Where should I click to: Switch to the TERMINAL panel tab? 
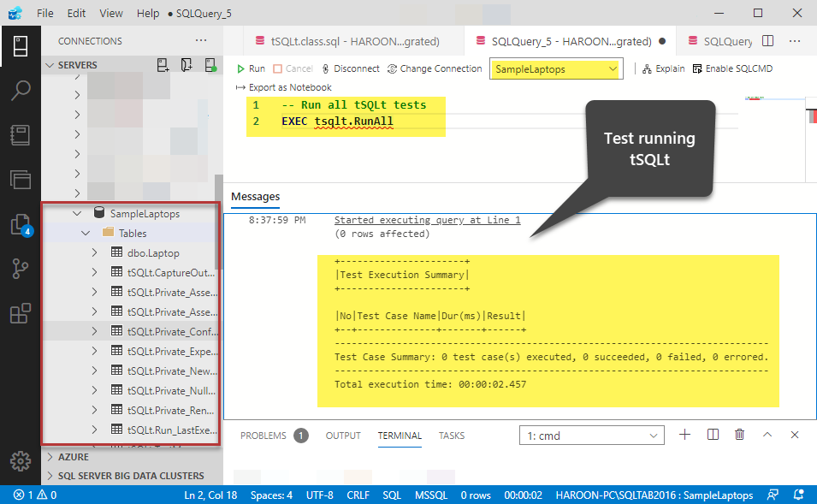400,436
